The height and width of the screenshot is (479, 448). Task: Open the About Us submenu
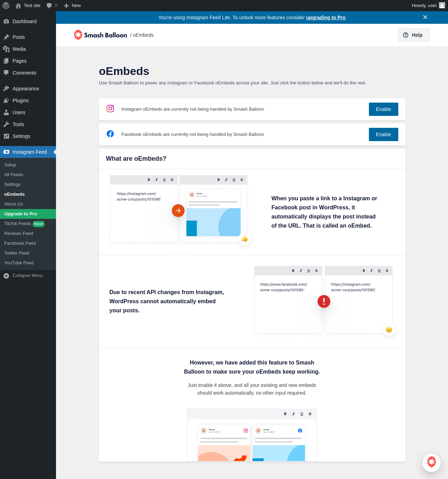tap(28, 204)
